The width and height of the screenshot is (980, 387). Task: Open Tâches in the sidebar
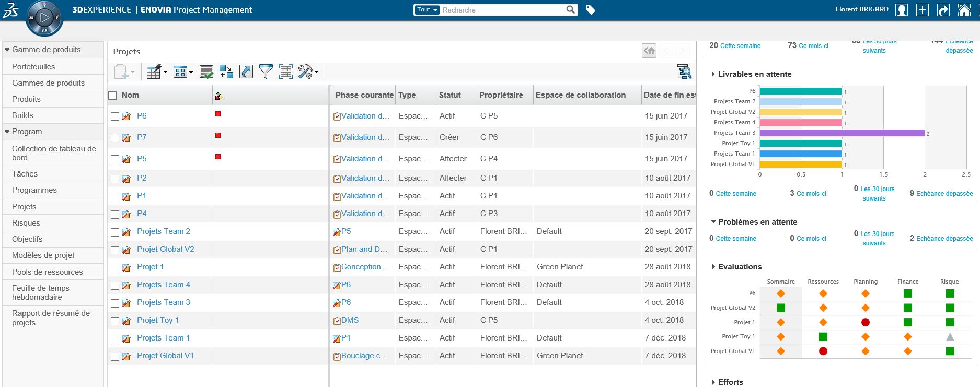pyautogui.click(x=25, y=174)
